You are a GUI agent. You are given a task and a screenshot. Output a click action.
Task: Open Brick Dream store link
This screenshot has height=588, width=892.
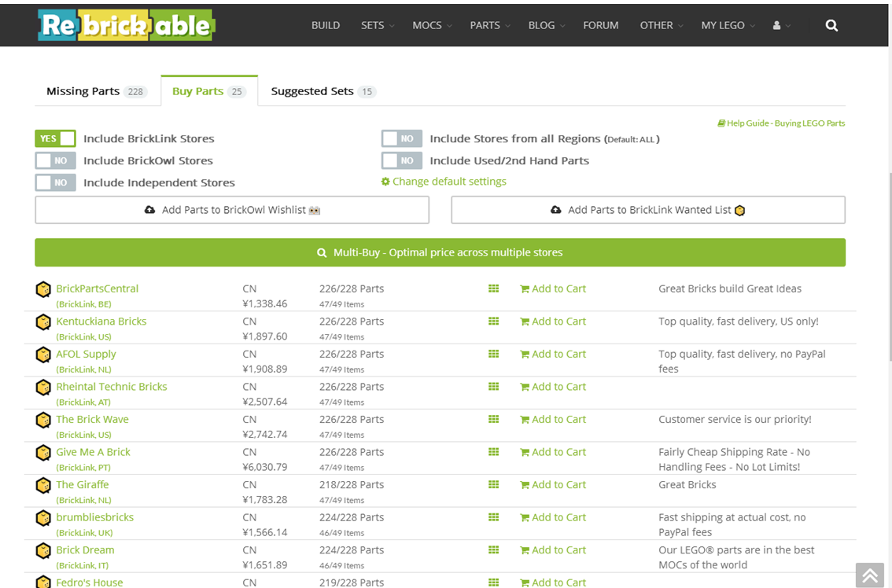85,550
